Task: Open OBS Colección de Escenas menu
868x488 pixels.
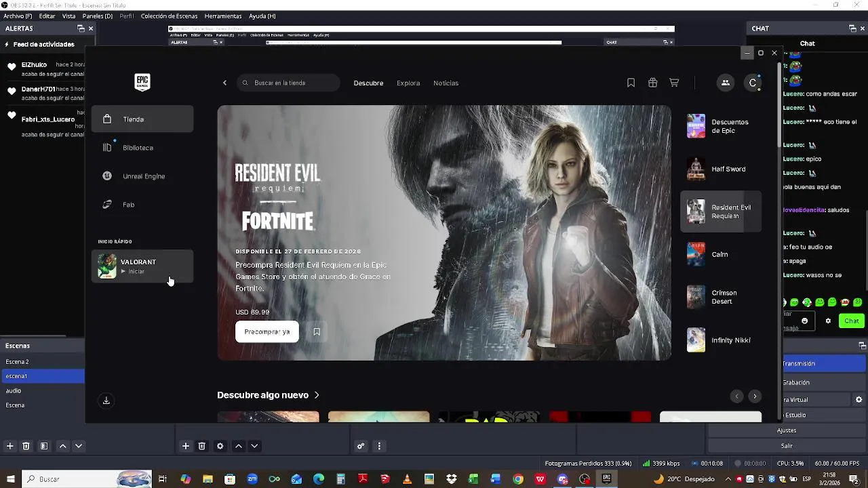Action: (x=169, y=16)
